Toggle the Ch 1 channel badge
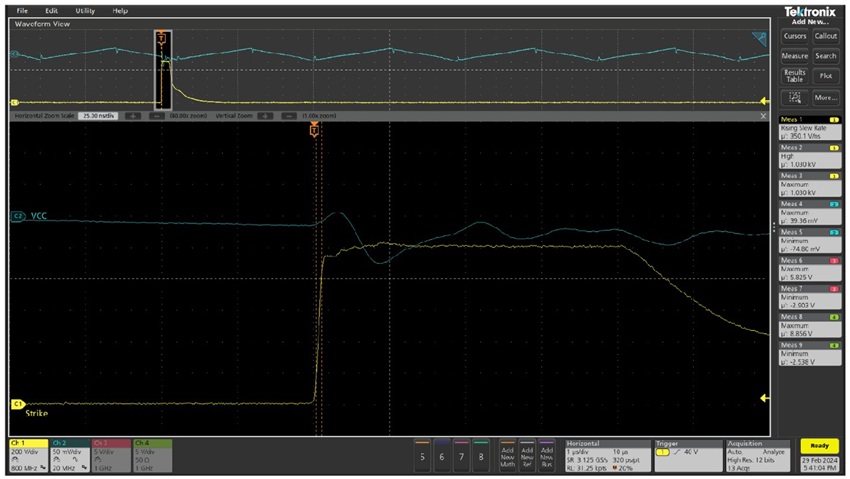The image size is (850, 479). point(27,455)
